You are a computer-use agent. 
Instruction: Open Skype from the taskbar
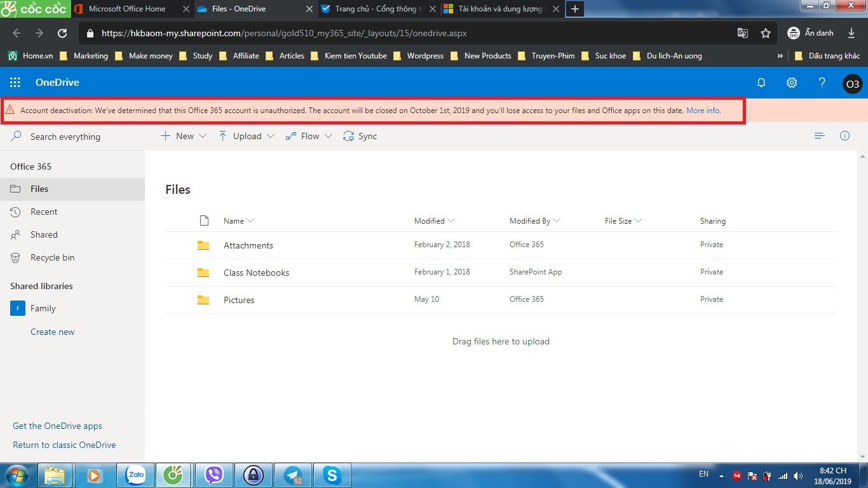pyautogui.click(x=332, y=475)
